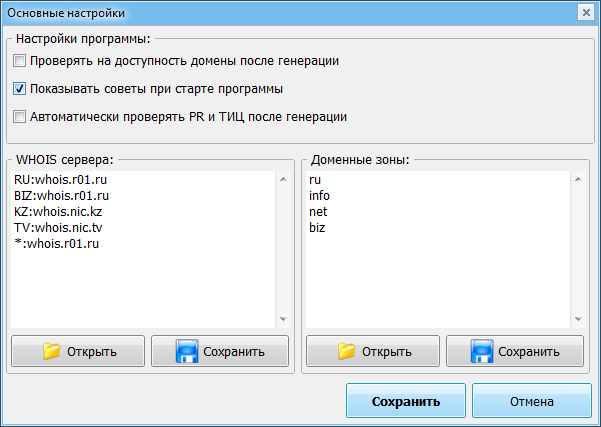Click the net domain zone entry

pos(318,212)
